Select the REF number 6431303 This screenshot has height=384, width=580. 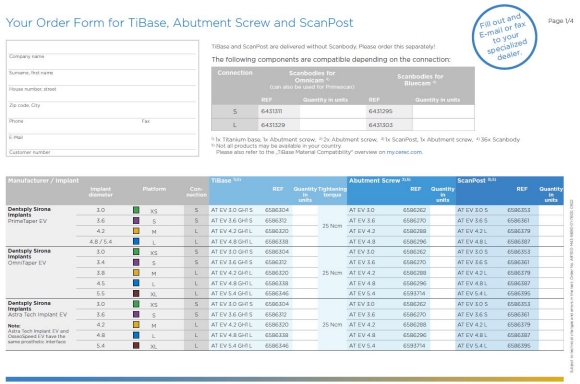pos(381,125)
